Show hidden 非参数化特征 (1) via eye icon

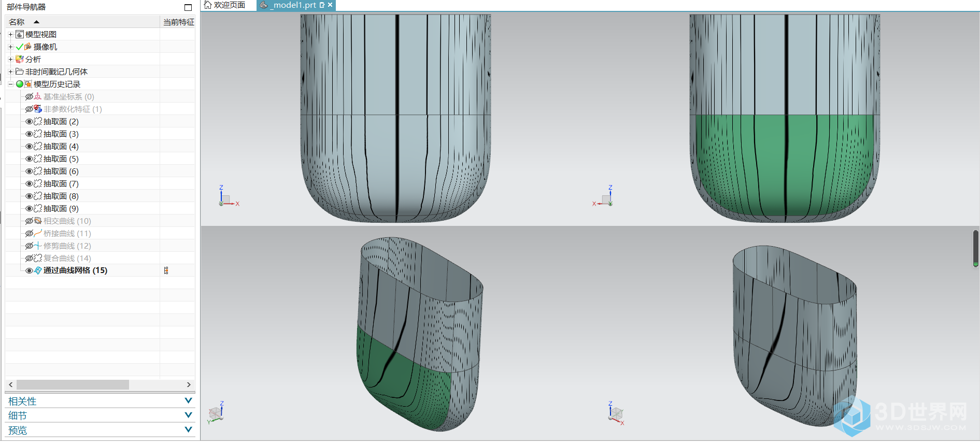pyautogui.click(x=29, y=109)
